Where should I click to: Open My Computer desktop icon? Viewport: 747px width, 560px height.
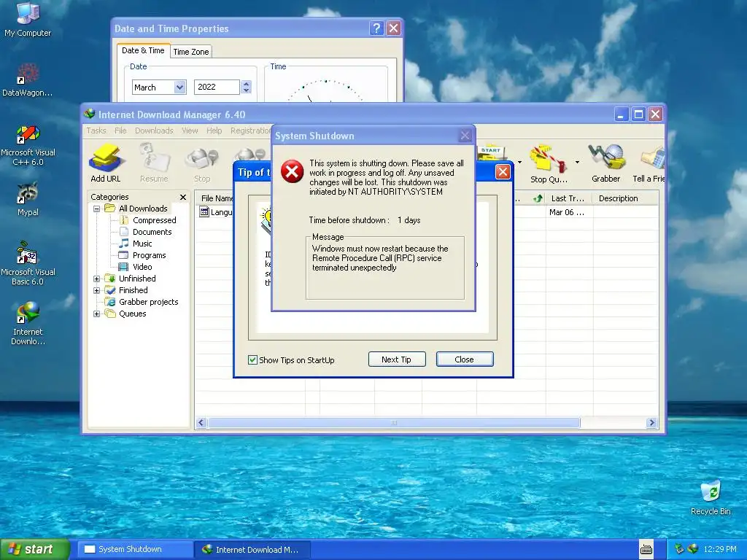28,20
